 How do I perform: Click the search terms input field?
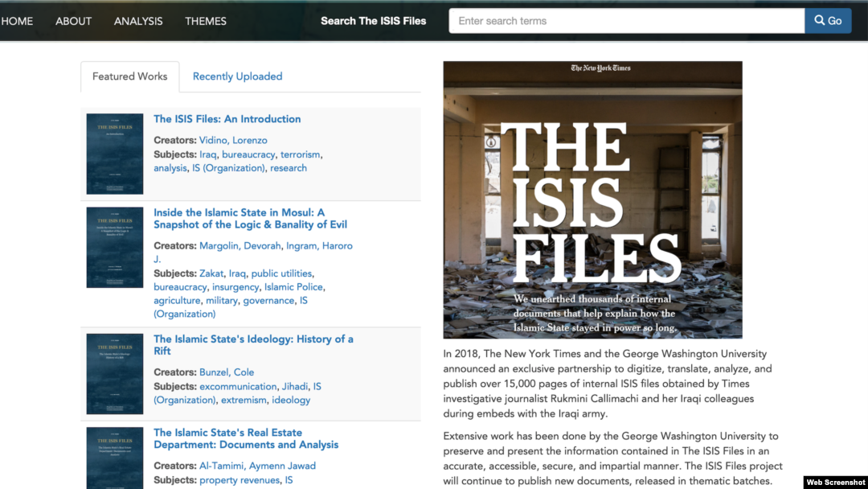[627, 21]
